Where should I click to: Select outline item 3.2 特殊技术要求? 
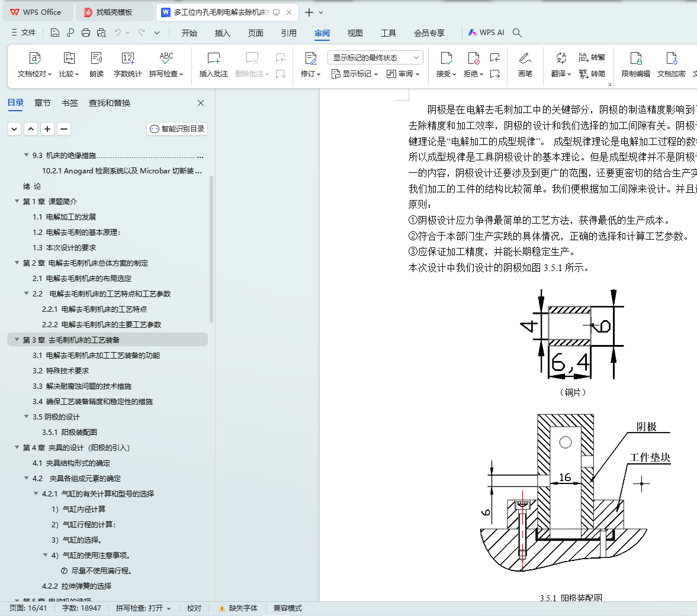pos(60,371)
